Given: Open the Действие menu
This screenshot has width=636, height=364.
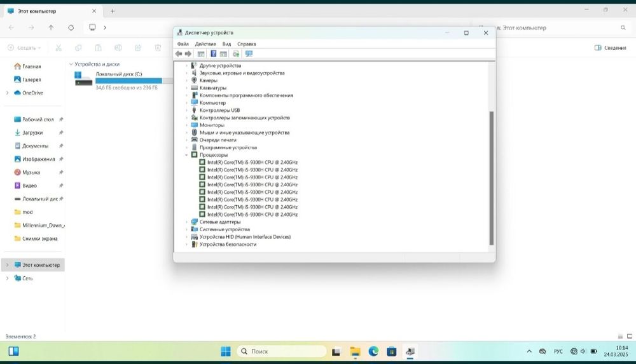Looking at the screenshot, I should [x=205, y=44].
